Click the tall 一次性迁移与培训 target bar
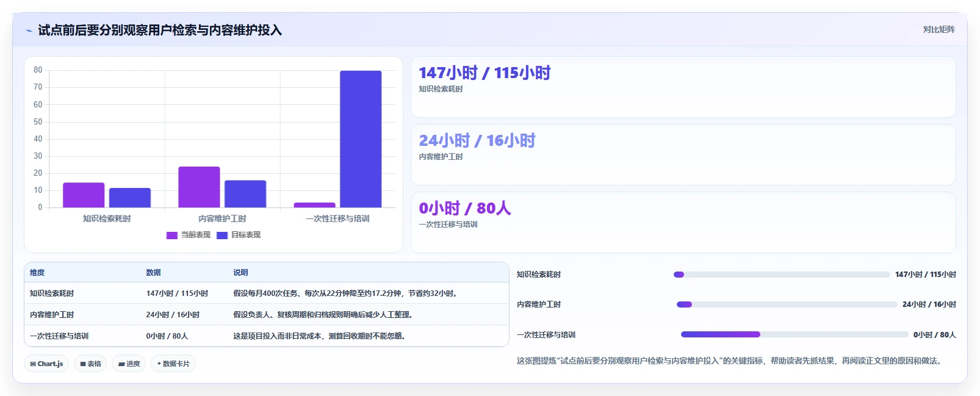 click(361, 139)
